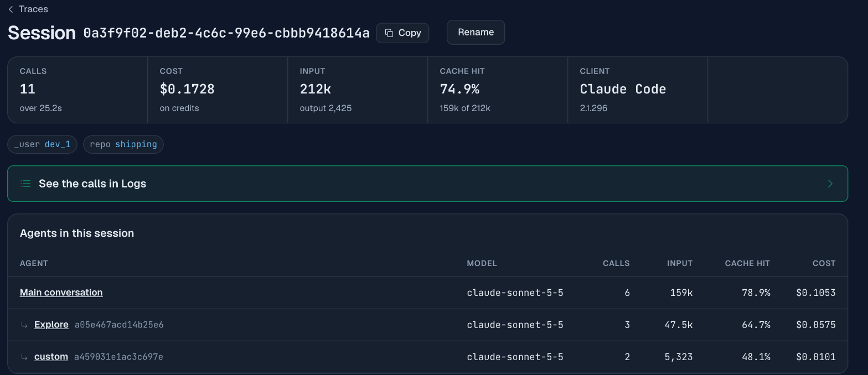Click the 'on credits' text
This screenshot has height=375, width=868.
tap(179, 108)
